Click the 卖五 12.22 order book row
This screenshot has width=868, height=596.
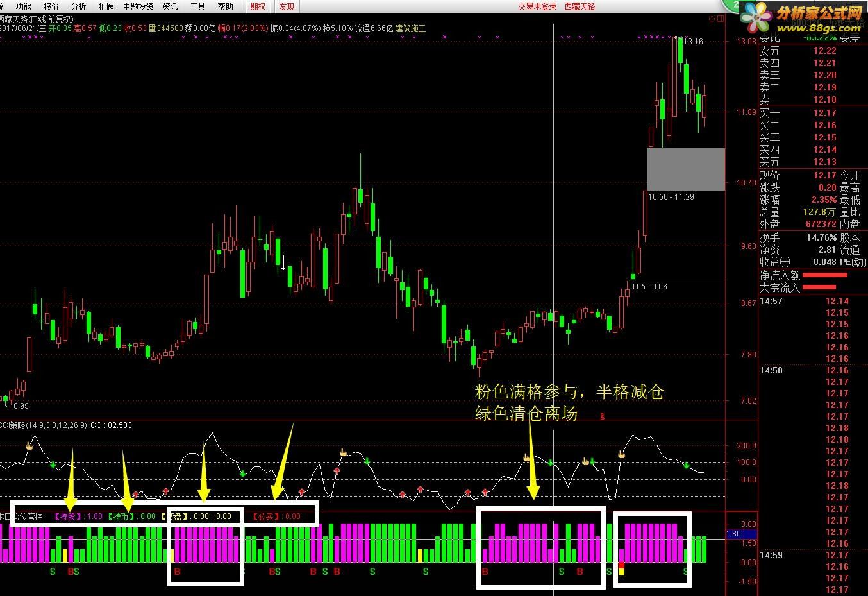pyautogui.click(x=798, y=51)
